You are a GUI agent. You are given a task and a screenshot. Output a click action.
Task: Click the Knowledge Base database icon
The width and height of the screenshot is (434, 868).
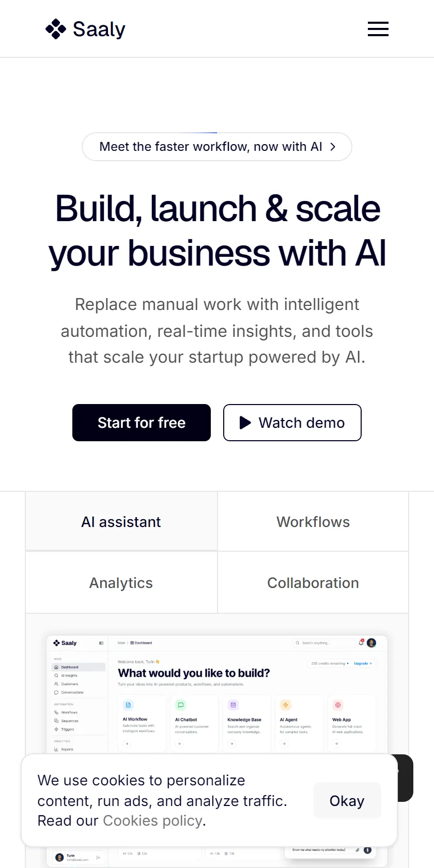pos(233,705)
